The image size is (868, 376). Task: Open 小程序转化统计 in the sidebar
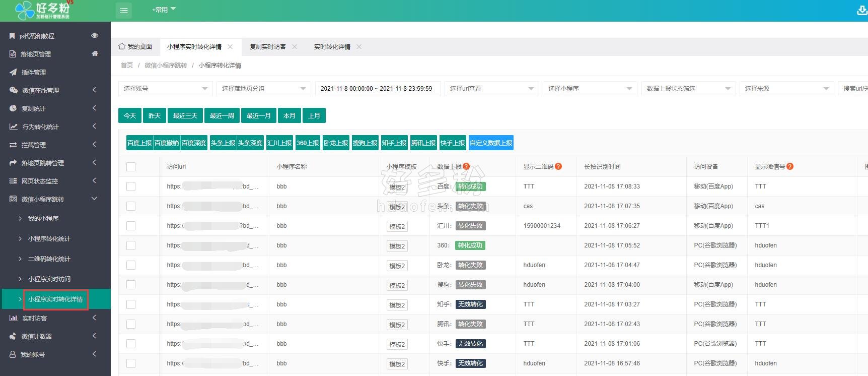(x=49, y=239)
